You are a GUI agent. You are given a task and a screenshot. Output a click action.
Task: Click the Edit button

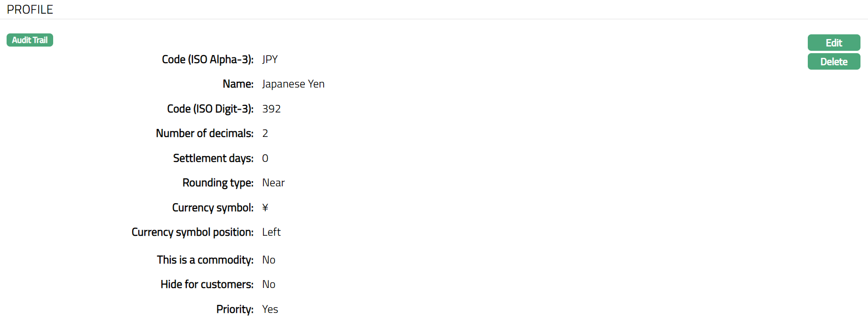[x=834, y=43]
